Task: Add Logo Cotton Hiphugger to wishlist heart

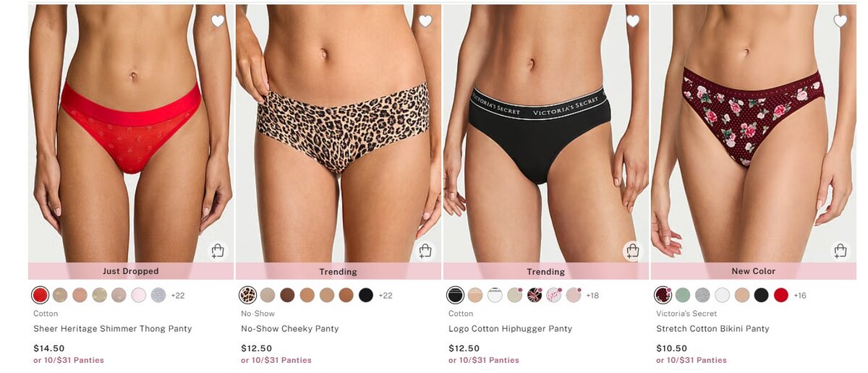Action: 633,21
